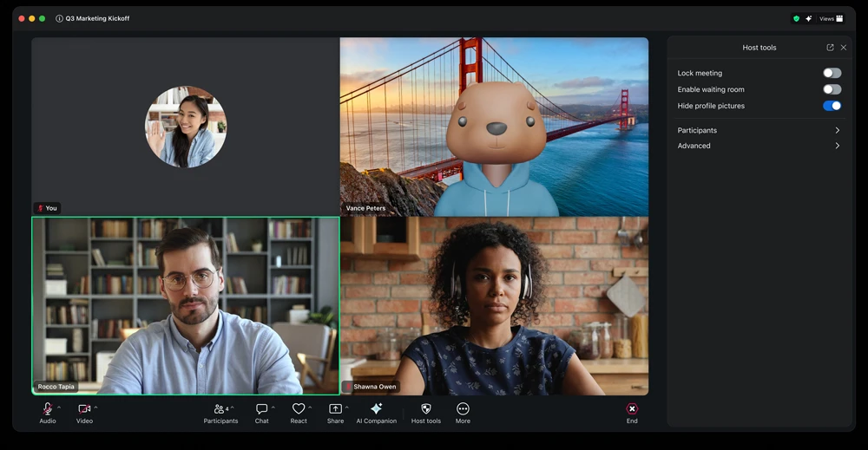Screen dimensions: 868x450
Task: Start the camera using the Video icon
Action: 84,409
